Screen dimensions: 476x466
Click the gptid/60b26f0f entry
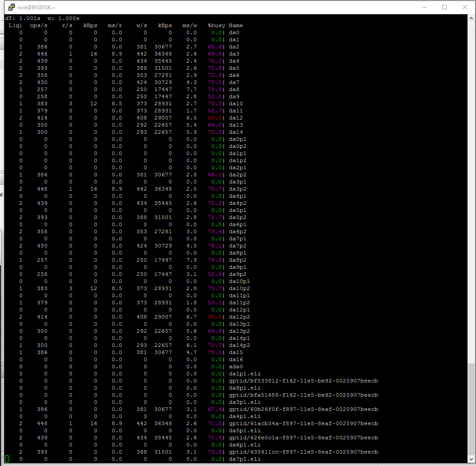tap(304, 409)
